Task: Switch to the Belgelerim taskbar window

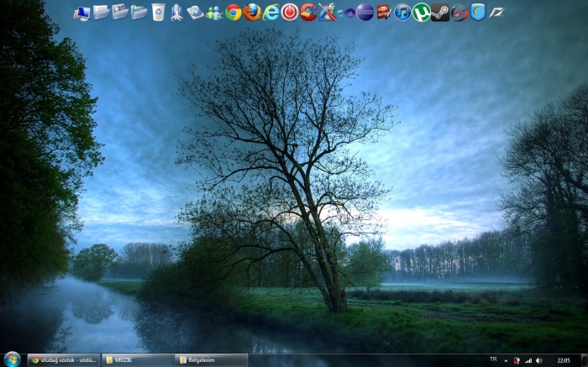Action: pos(211,360)
